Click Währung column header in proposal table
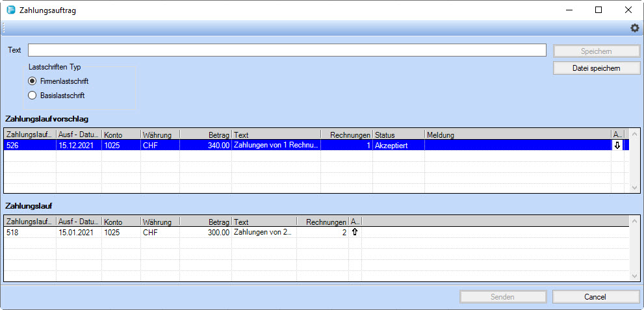 pos(159,135)
